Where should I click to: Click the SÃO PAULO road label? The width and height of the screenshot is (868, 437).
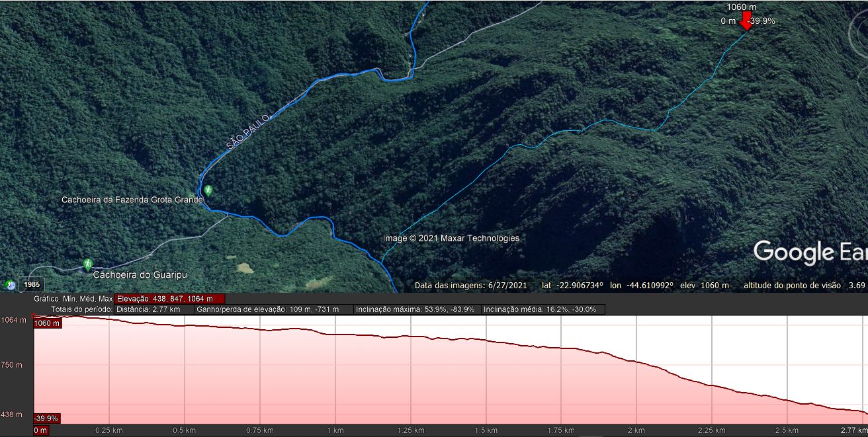coord(248,132)
